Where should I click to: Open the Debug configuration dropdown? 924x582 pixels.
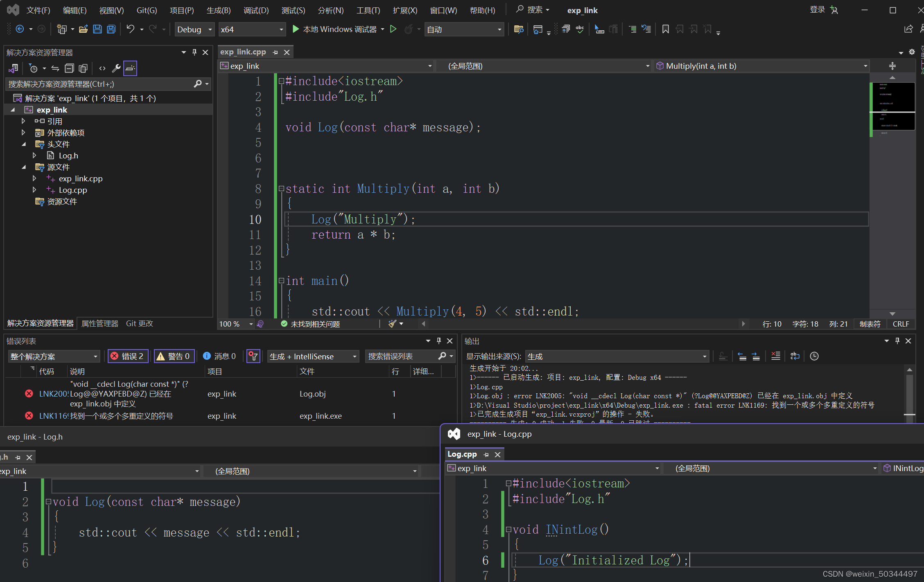194,29
